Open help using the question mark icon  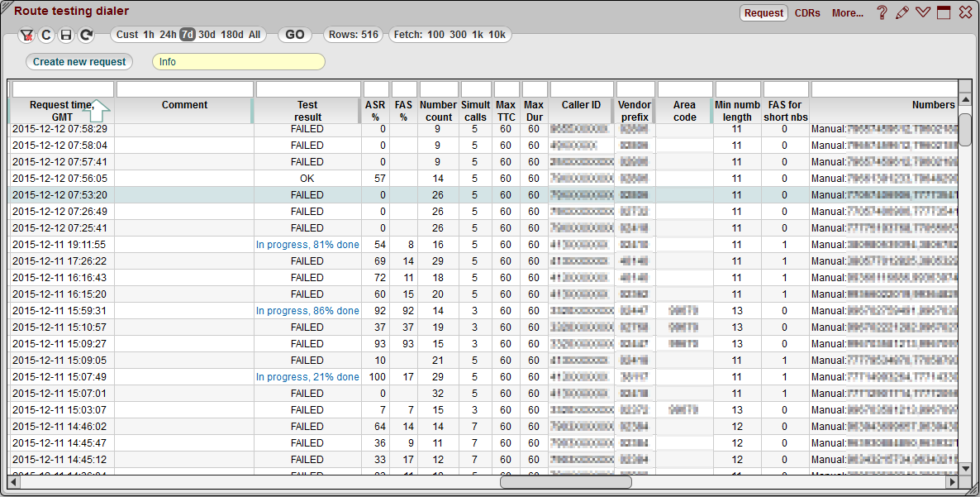tap(882, 12)
